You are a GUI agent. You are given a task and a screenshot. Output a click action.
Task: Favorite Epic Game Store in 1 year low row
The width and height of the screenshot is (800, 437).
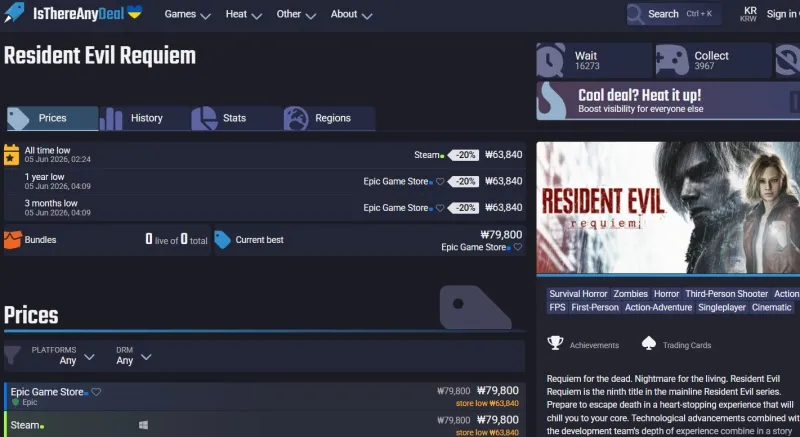(440, 182)
